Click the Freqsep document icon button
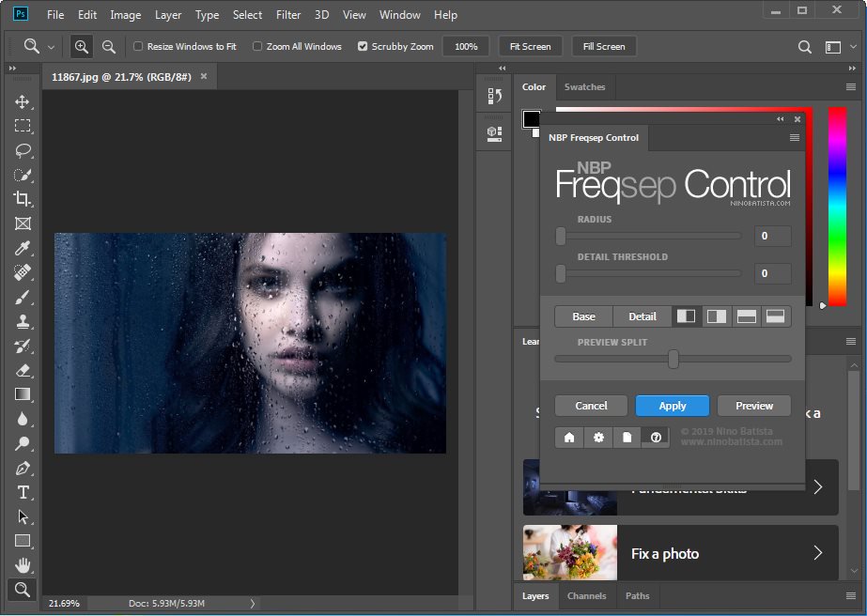 pos(627,438)
